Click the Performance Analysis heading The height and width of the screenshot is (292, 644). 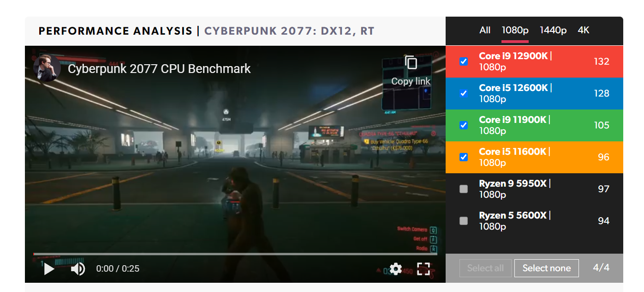[x=115, y=31]
